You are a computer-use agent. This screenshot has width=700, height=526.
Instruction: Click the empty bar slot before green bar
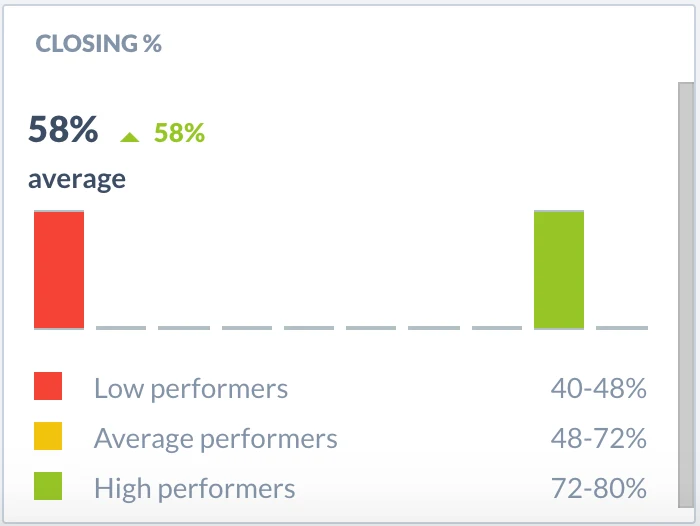point(497,328)
